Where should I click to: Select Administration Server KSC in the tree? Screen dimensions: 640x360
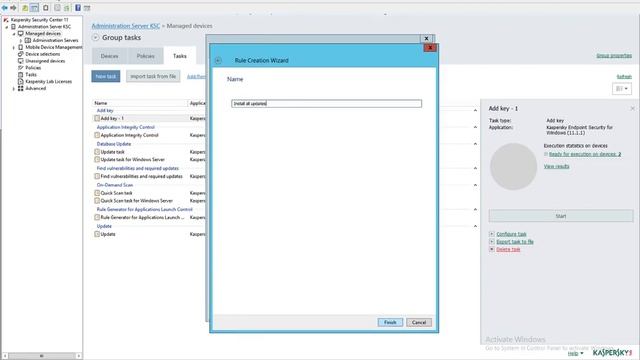(44, 27)
